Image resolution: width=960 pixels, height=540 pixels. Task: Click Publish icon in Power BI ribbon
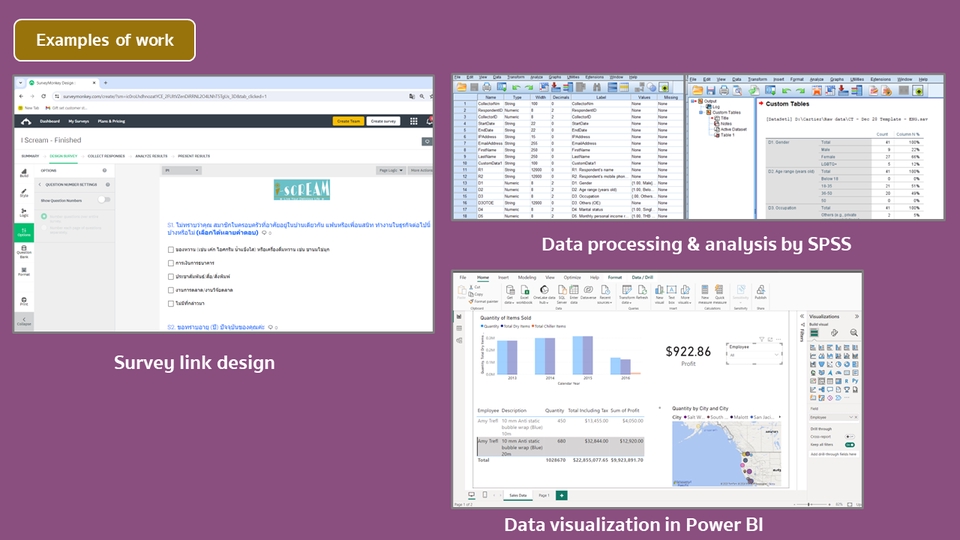click(760, 292)
